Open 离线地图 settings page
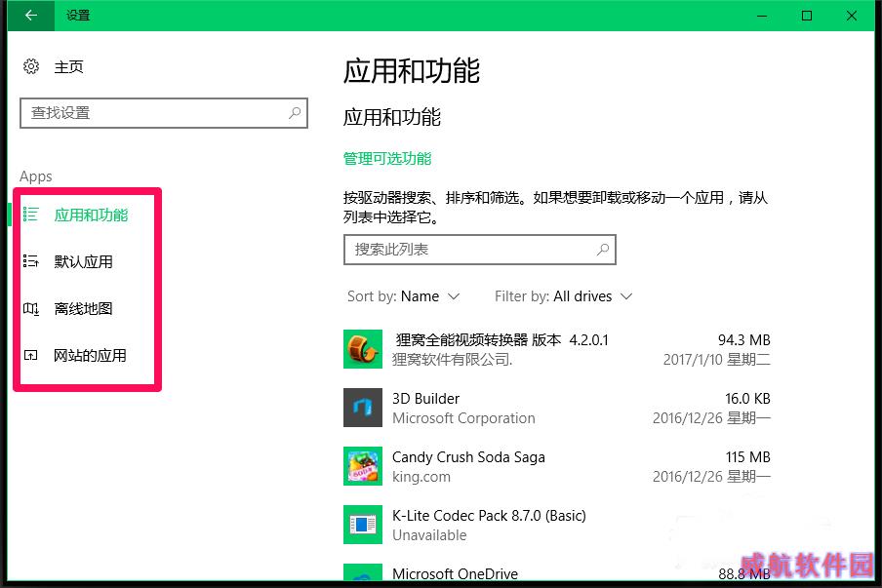This screenshot has width=882, height=588. (x=84, y=308)
